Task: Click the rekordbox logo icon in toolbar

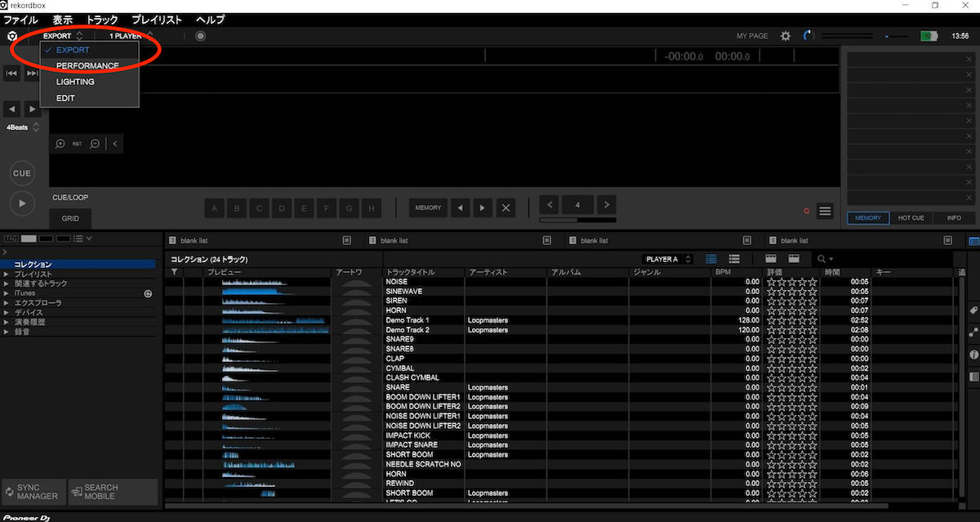Action: click(x=12, y=36)
